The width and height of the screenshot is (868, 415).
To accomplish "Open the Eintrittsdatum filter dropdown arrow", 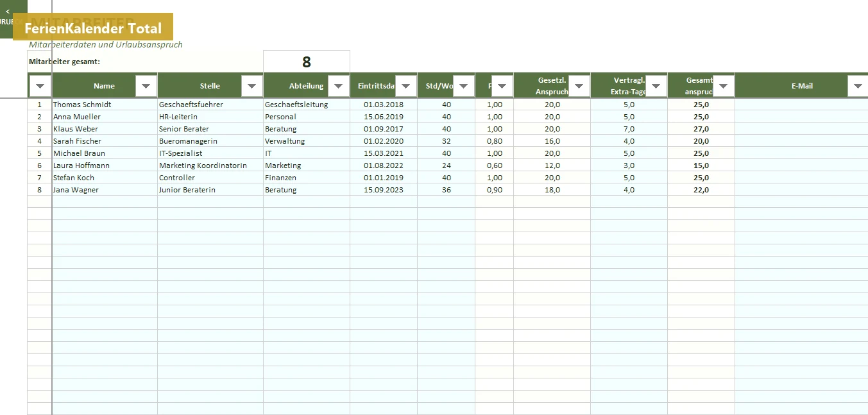I will 405,86.
